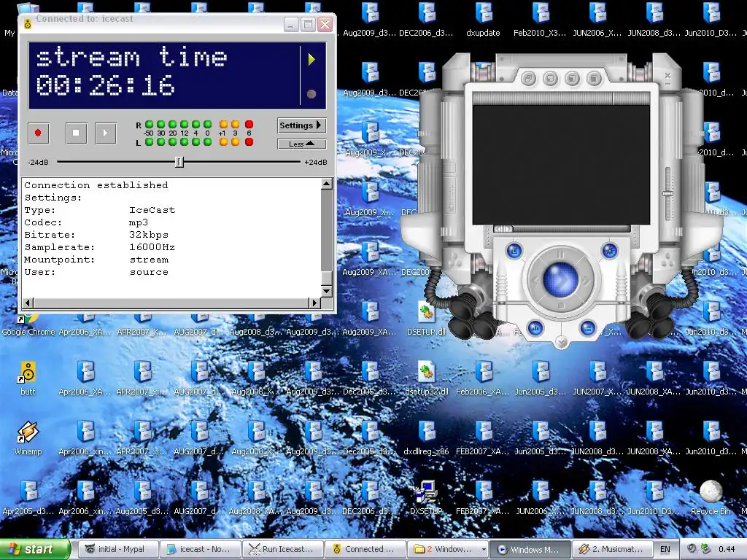Viewport: 747px width, 560px height.
Task: Open the playlist list button in Media Player
Action: click(588, 327)
